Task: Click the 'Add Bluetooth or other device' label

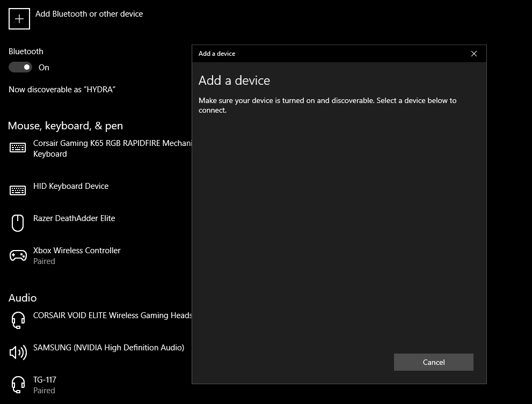Action: click(89, 14)
